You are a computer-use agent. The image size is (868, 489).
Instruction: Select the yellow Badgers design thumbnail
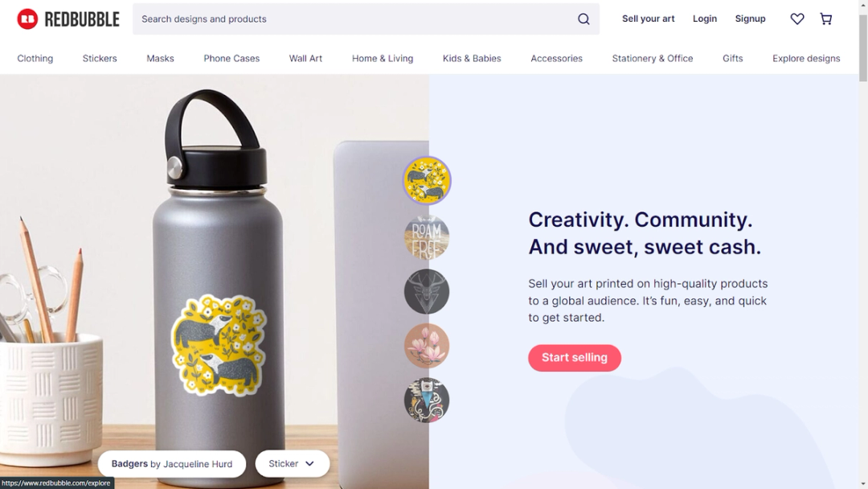[x=427, y=180]
